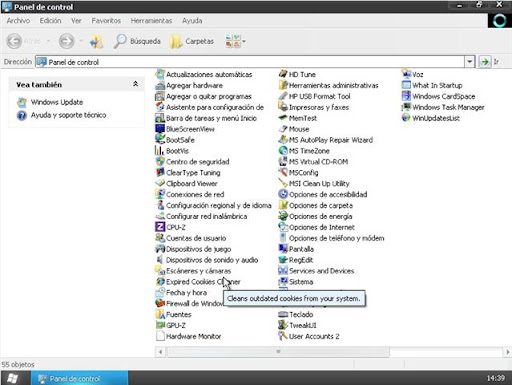This screenshot has width=512, height=385.
Task: Open the Mouse applet icon
Action: click(x=283, y=129)
